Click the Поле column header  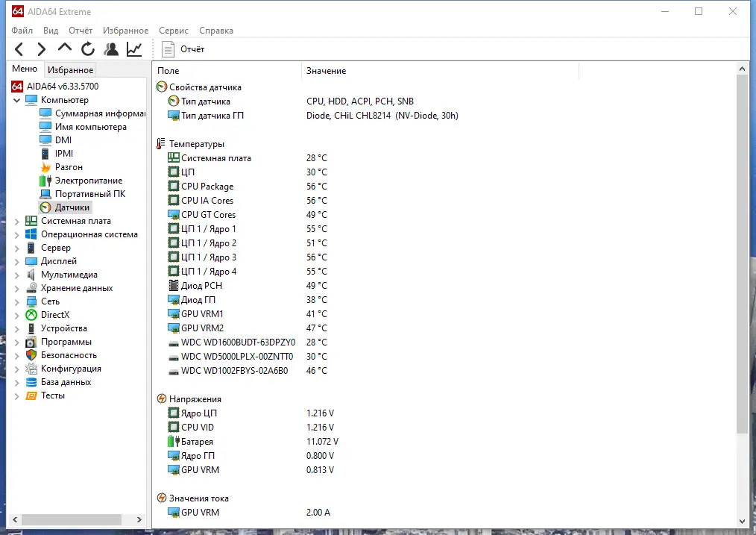coord(168,71)
